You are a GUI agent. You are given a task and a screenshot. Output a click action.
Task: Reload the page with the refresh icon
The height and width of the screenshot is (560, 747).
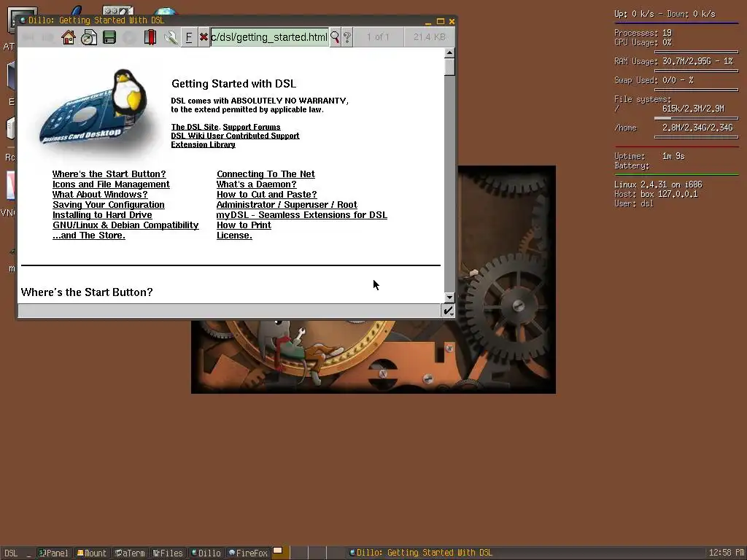88,37
